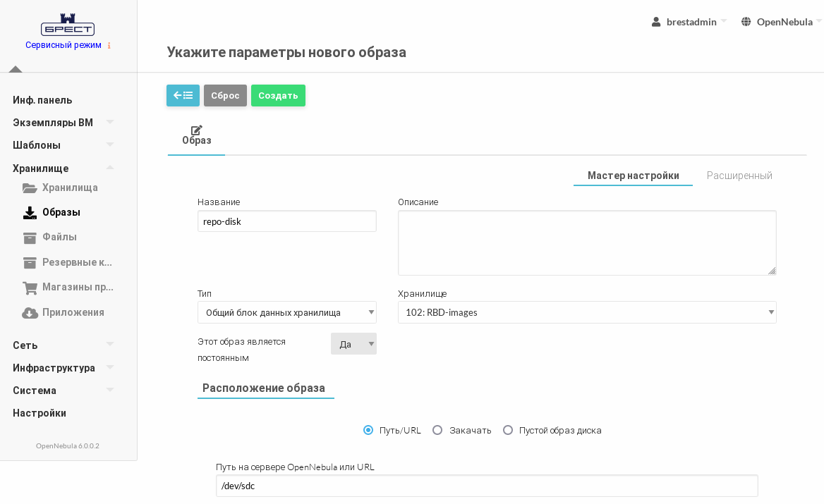Click the Файлы archive icon

30,238
